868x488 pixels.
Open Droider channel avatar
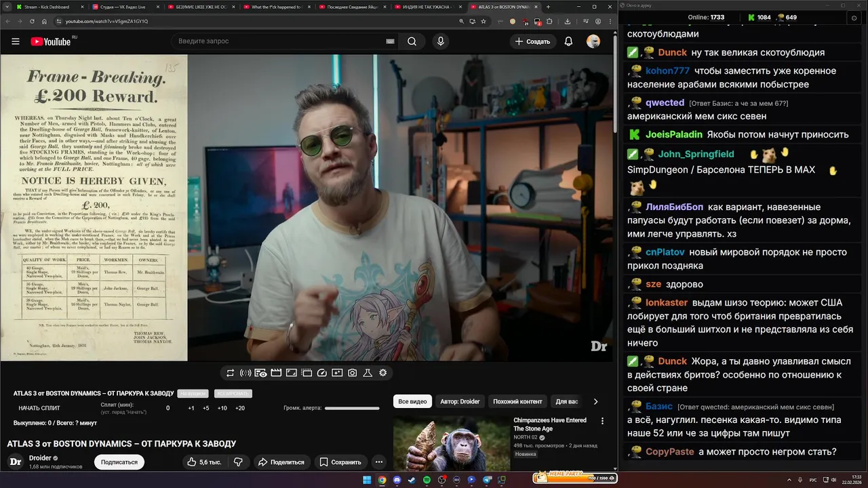(15, 462)
